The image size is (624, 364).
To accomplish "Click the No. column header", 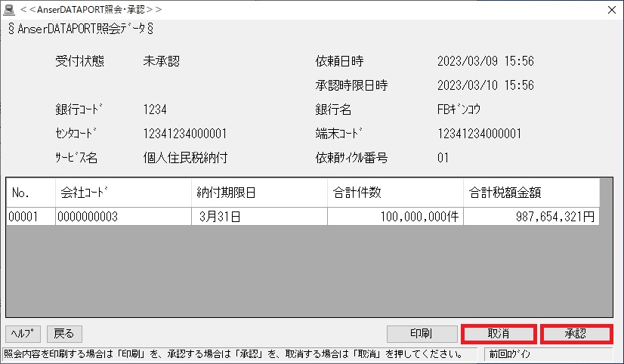I will [30, 193].
